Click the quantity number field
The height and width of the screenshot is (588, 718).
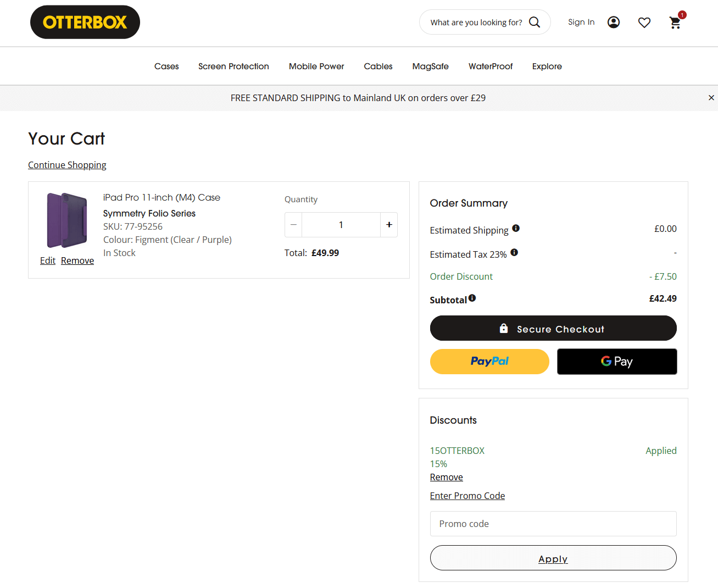click(341, 225)
